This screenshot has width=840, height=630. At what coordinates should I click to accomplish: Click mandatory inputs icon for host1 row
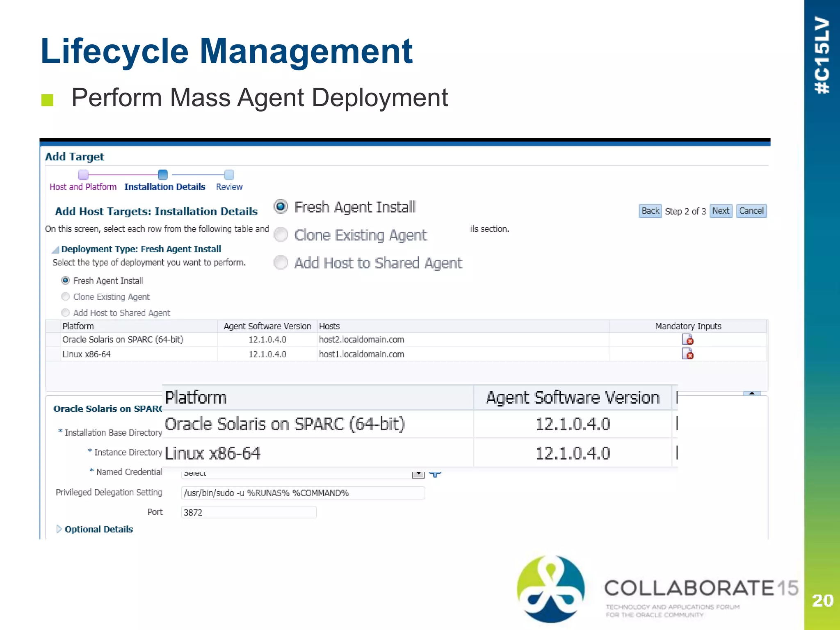point(688,354)
